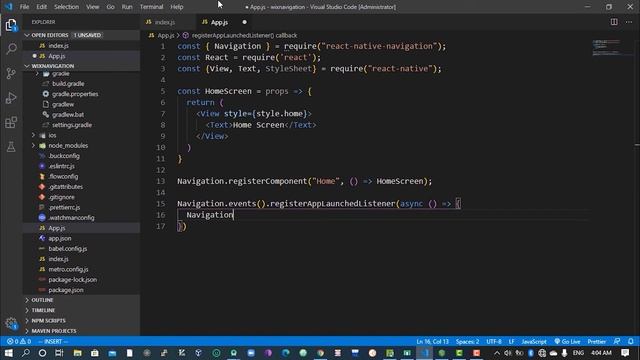The width and height of the screenshot is (640, 360).
Task: Open the Run and Debug view
Action: pyautogui.click(x=11, y=98)
